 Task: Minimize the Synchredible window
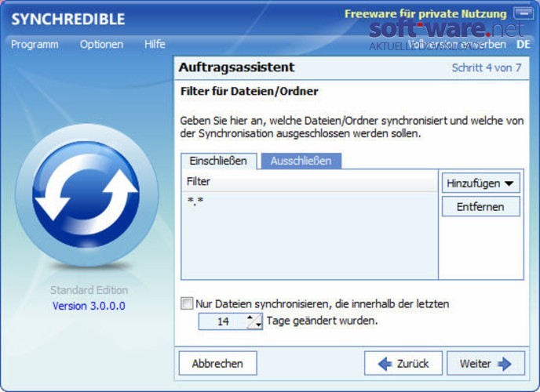[524, 14]
